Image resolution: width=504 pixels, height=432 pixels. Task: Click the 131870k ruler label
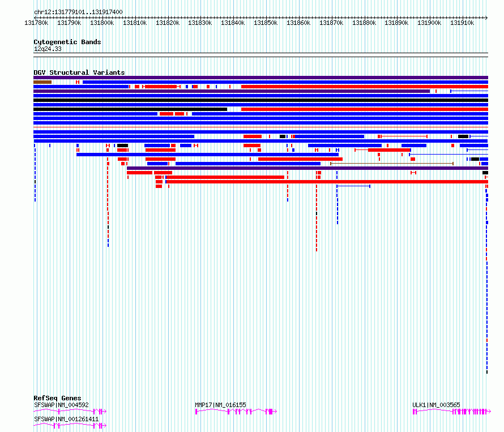coord(331,23)
